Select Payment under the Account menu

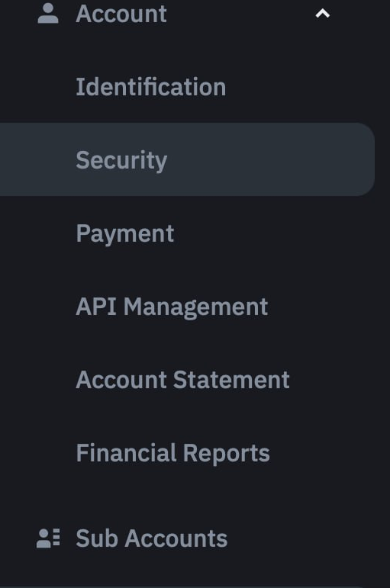point(125,233)
